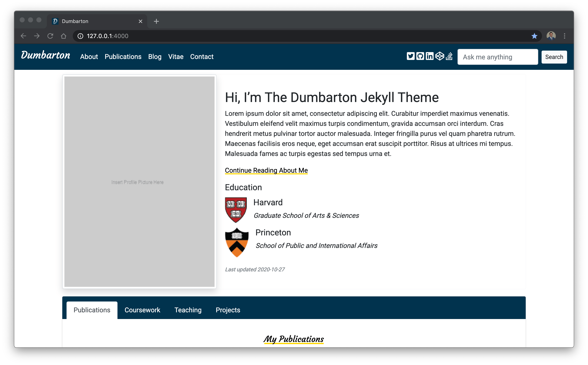Go back with the browser arrow

click(x=23, y=36)
